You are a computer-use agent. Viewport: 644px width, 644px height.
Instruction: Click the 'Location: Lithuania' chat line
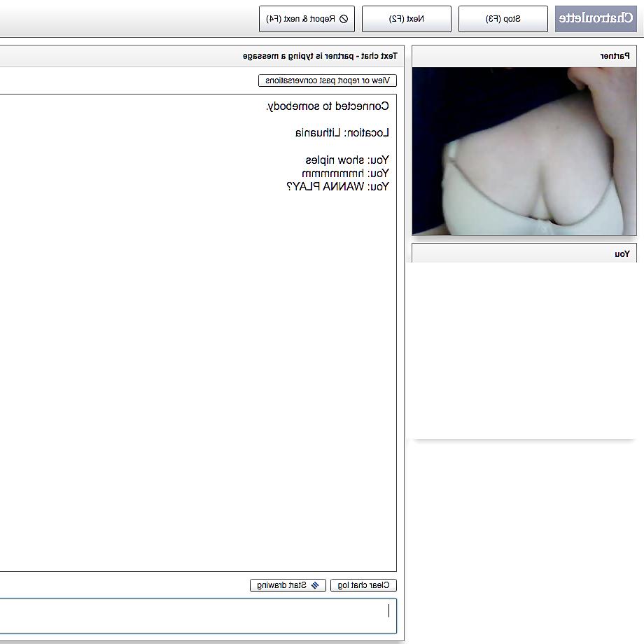click(x=342, y=133)
